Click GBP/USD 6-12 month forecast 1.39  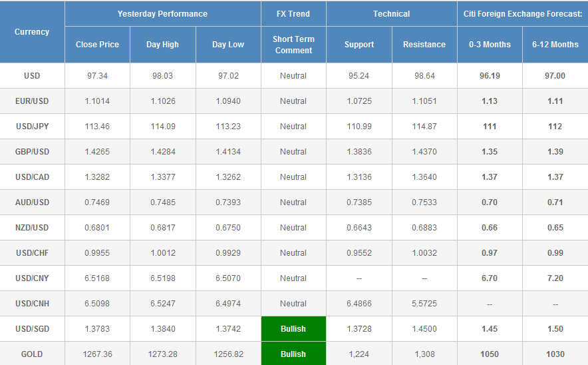(555, 152)
